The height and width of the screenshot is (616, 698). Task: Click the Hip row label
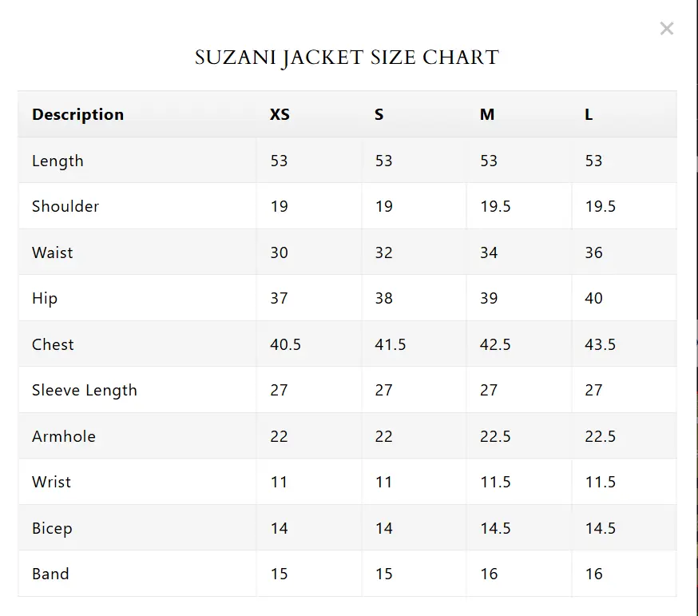point(45,298)
